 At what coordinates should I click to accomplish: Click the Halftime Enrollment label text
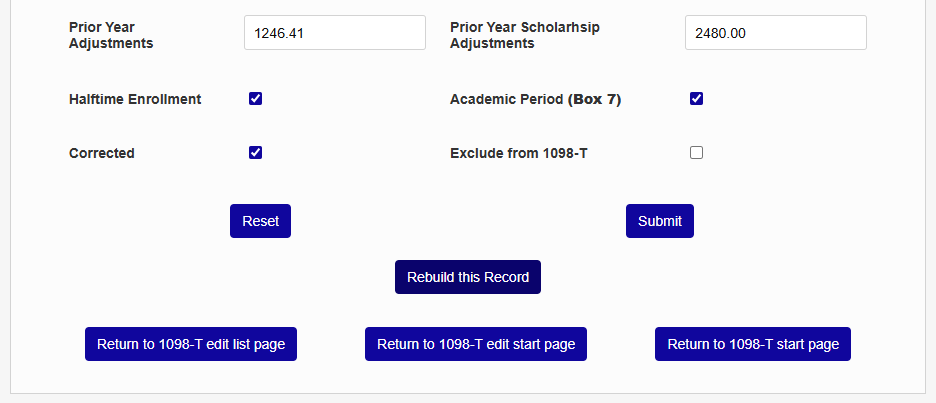(135, 99)
